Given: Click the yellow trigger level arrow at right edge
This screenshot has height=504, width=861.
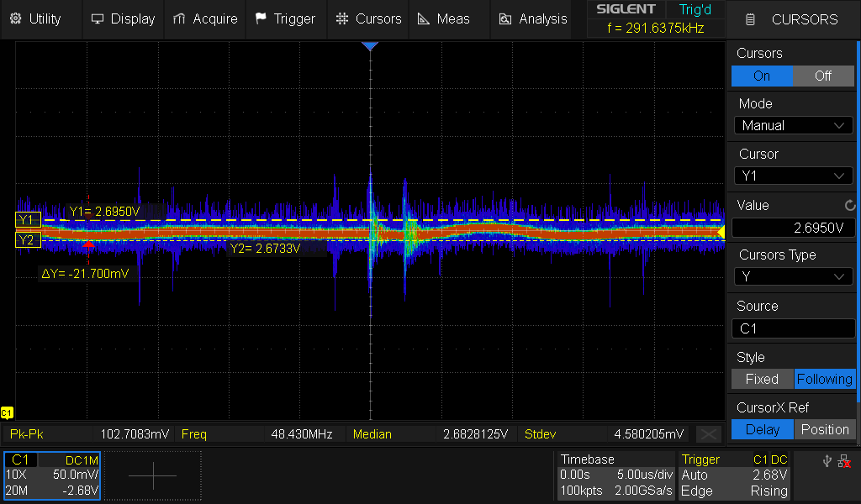Looking at the screenshot, I should (x=720, y=231).
